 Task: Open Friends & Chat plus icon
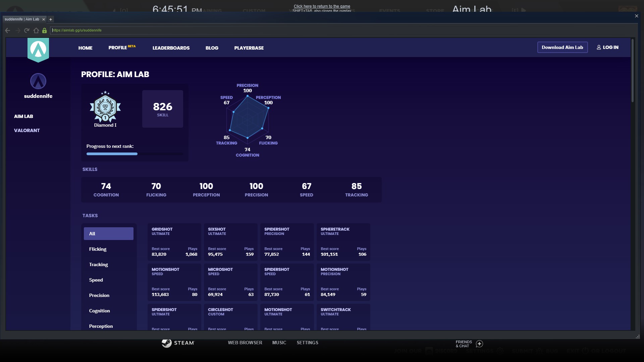479,344
